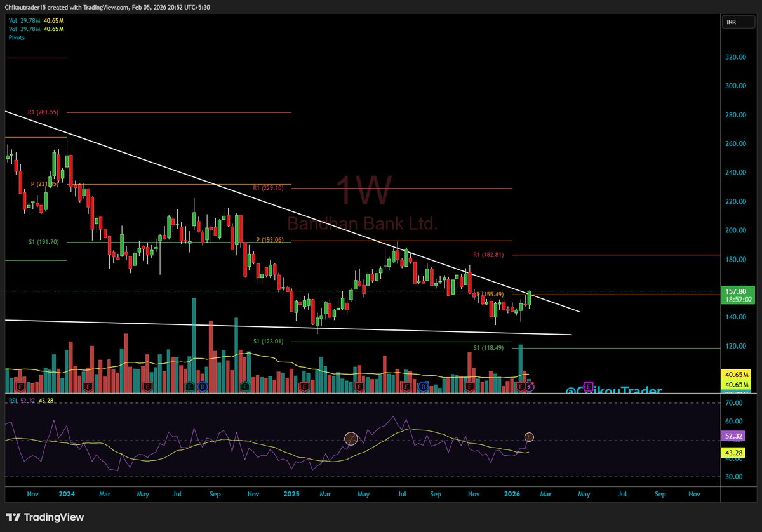762x532 pixels.
Task: Click the 2026 label on time axis
Action: (x=512, y=493)
